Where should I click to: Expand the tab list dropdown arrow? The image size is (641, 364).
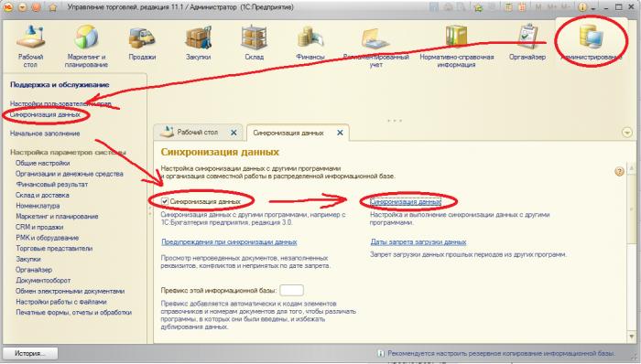tap(626, 133)
